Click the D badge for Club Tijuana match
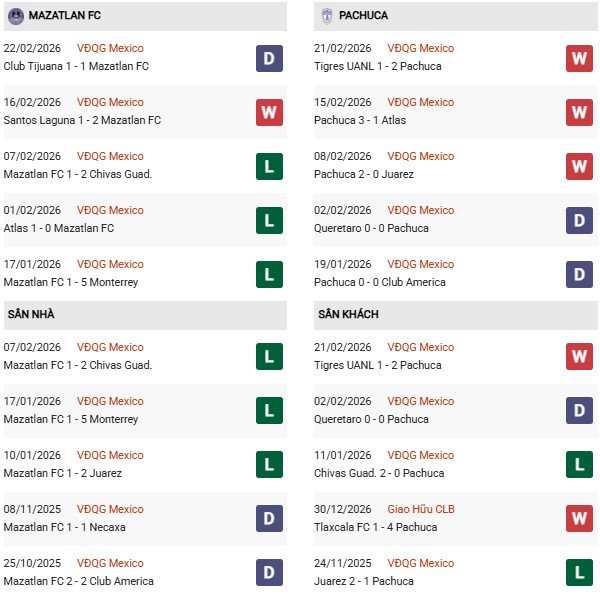Screen dimensions: 600x595 tap(269, 58)
